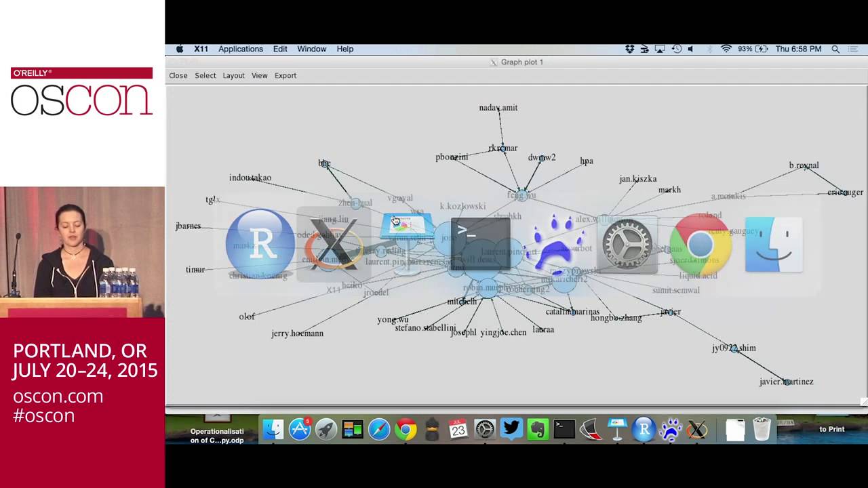This screenshot has height=488, width=868.
Task: Open the Wi-Fi status menu
Action: point(726,49)
